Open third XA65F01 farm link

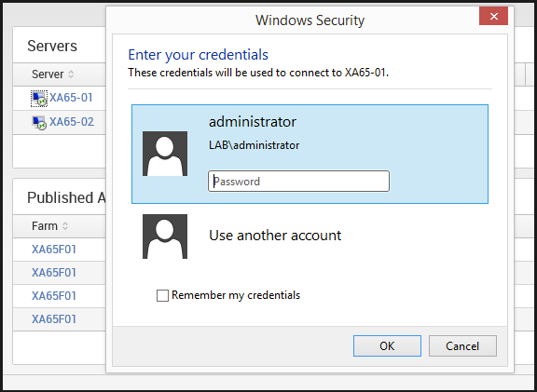[54, 296]
